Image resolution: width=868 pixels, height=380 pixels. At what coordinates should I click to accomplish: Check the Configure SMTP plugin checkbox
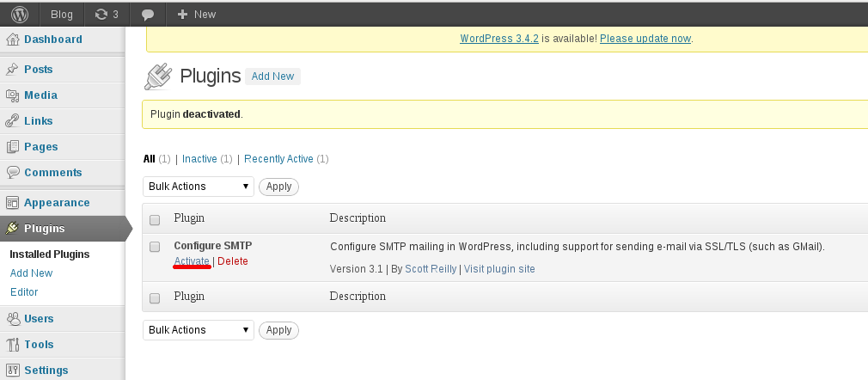click(155, 247)
